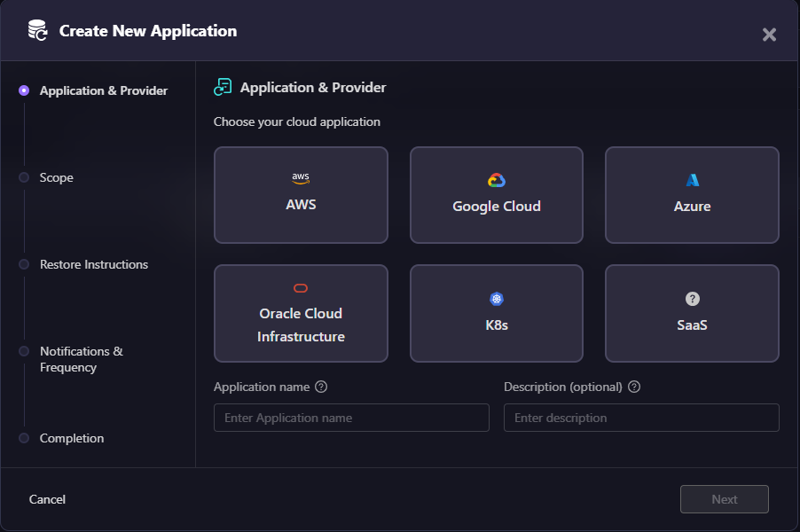Click the 'Description (optional)' label
800x532 pixels.
[x=563, y=387]
